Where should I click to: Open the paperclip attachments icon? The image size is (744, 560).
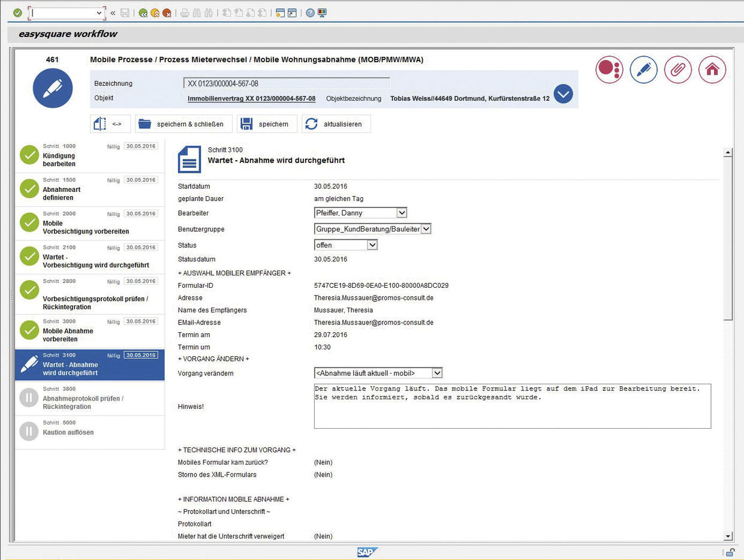pos(677,70)
